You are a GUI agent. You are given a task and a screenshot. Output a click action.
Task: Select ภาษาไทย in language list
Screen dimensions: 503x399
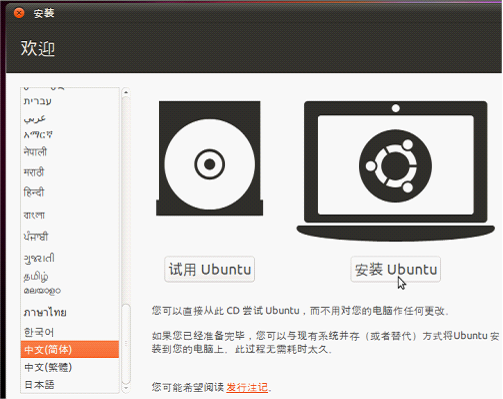coord(70,312)
